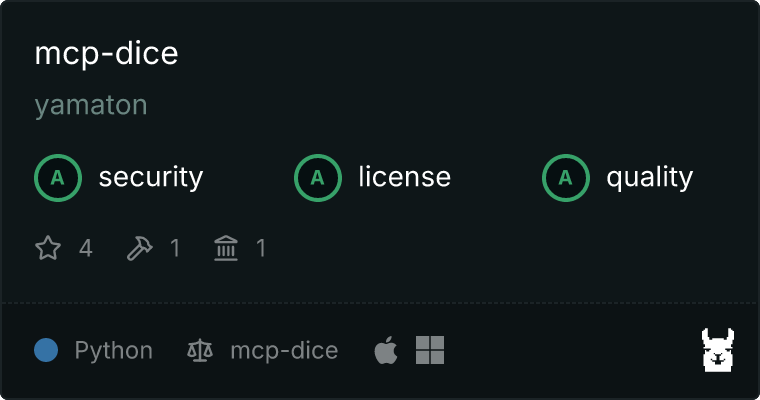Visit the yamaton author profile

91,106
